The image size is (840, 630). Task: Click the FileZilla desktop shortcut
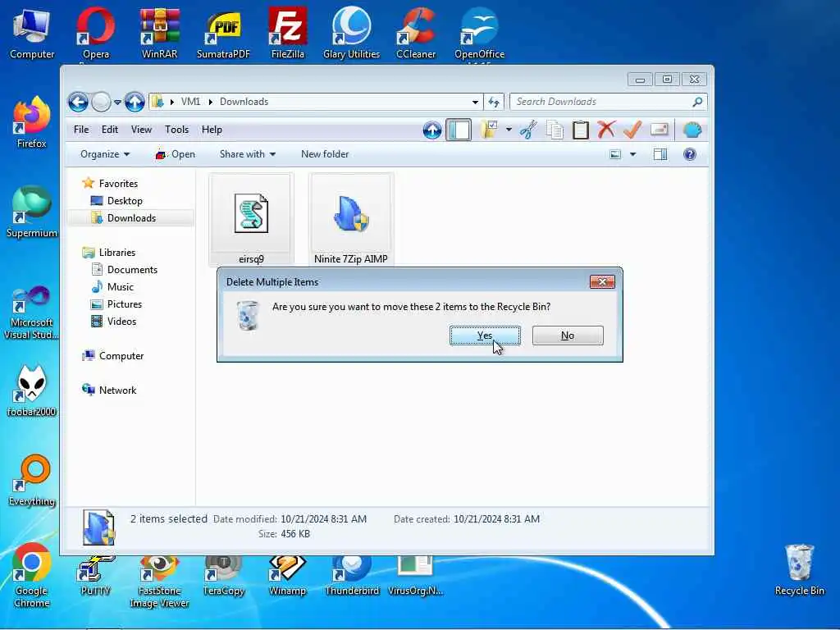pos(288,33)
